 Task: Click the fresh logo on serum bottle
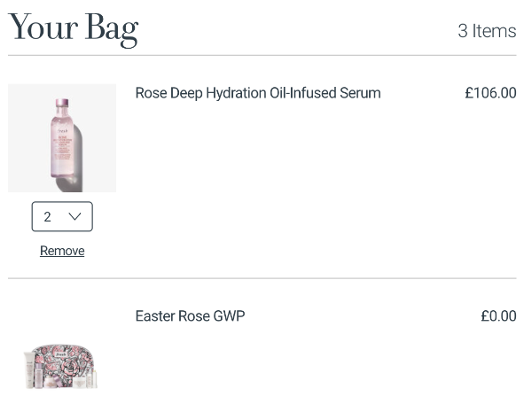(61, 131)
